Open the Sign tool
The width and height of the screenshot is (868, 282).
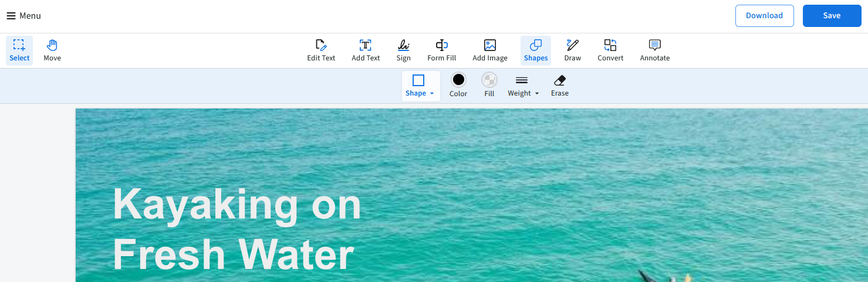point(403,50)
